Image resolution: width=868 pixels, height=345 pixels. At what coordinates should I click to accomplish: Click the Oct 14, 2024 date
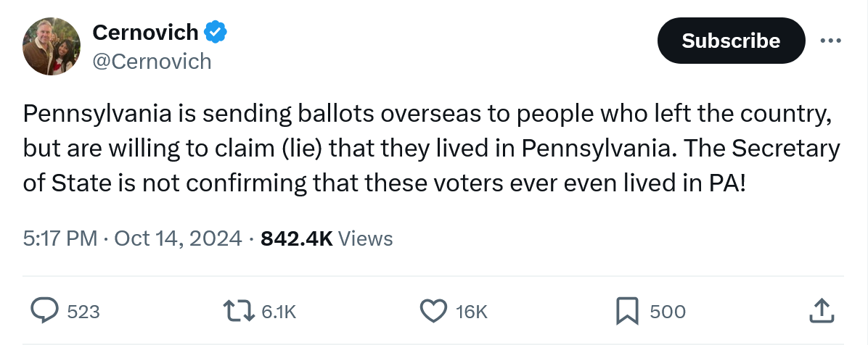point(178,238)
